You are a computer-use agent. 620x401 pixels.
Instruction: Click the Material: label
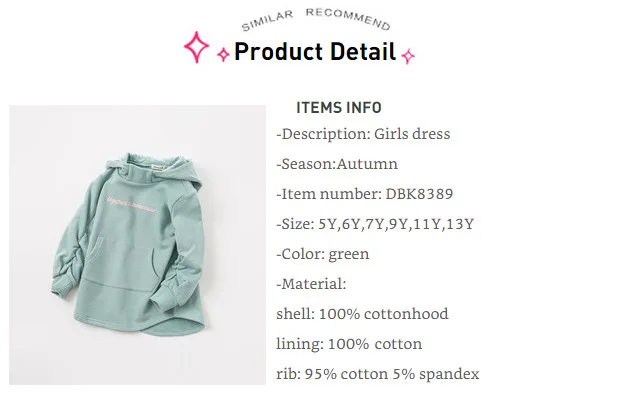click(311, 284)
